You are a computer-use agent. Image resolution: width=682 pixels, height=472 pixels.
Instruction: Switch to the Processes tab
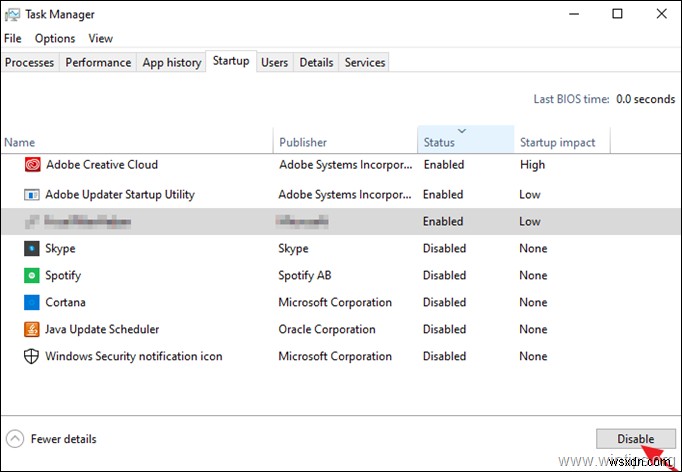click(30, 63)
